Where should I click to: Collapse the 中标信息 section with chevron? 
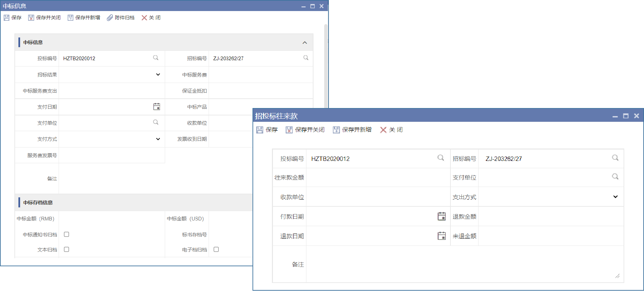click(304, 42)
